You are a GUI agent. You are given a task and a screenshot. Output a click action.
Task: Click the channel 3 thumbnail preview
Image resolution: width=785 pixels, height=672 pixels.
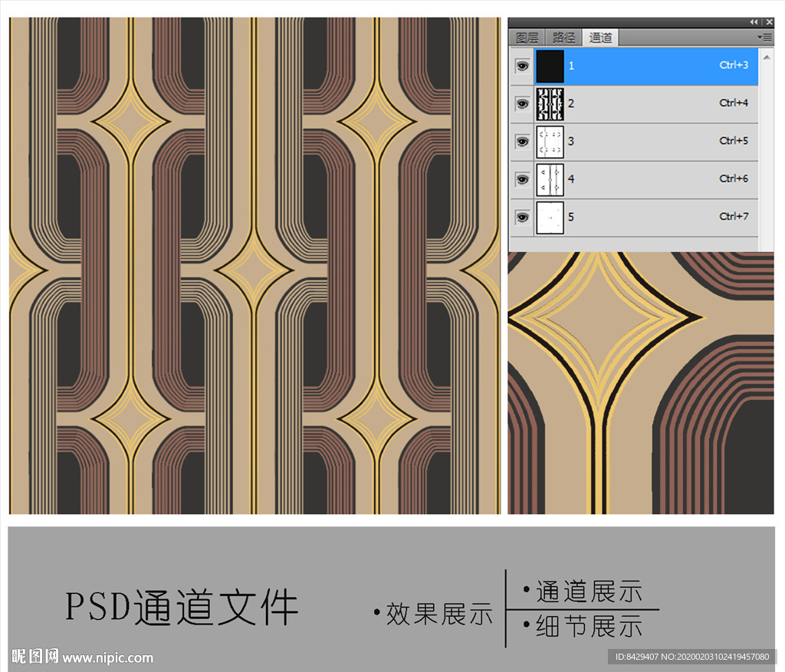coord(550,142)
